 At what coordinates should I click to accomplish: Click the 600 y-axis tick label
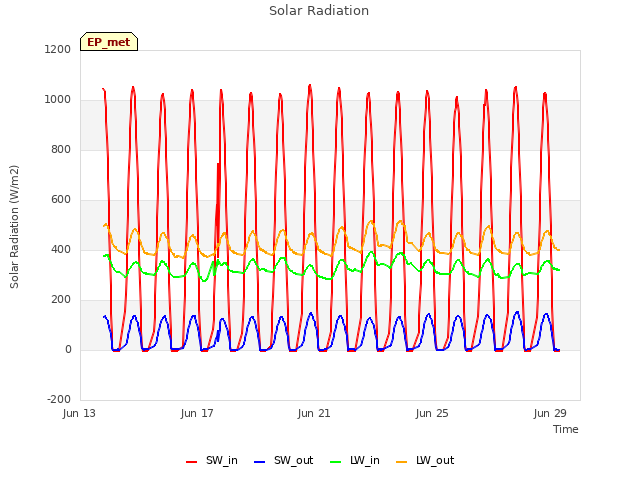(61, 200)
